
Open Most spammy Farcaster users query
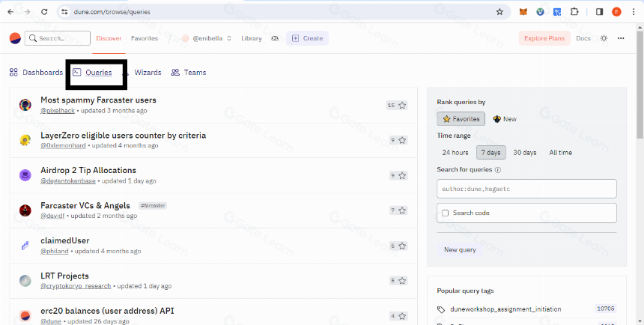[98, 100]
